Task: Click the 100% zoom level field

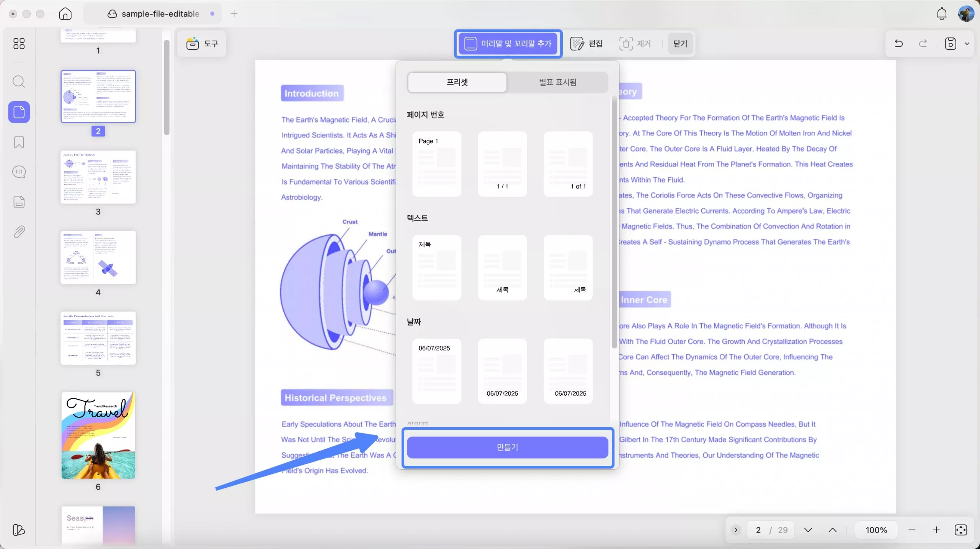Action: coord(876,530)
